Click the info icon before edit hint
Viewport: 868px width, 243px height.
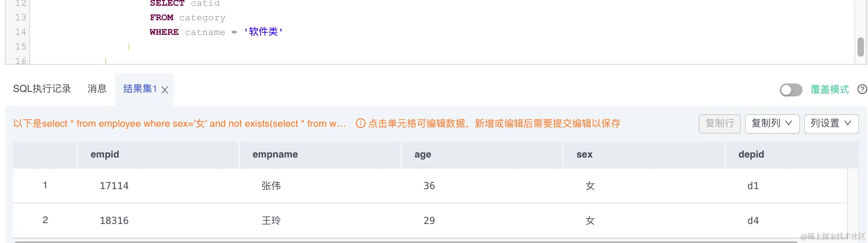pyautogui.click(x=360, y=123)
